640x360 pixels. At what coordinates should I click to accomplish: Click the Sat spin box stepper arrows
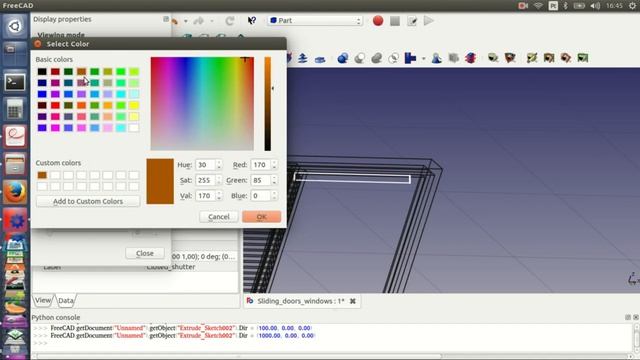219,180
